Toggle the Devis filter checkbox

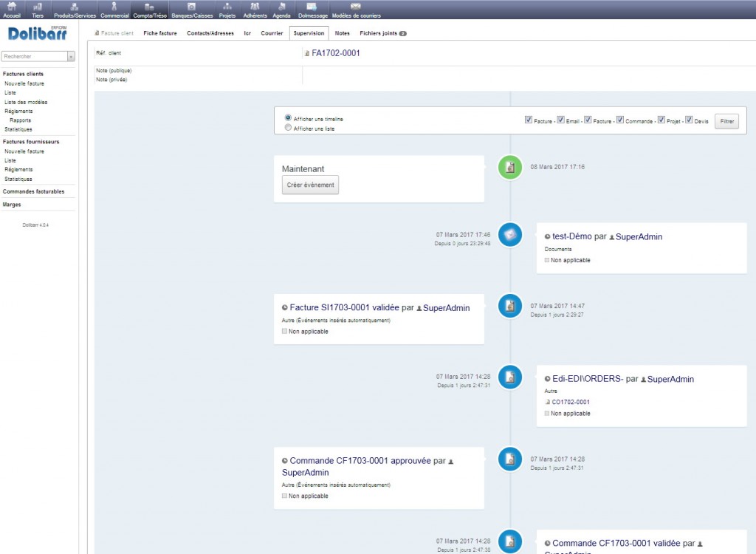point(689,120)
